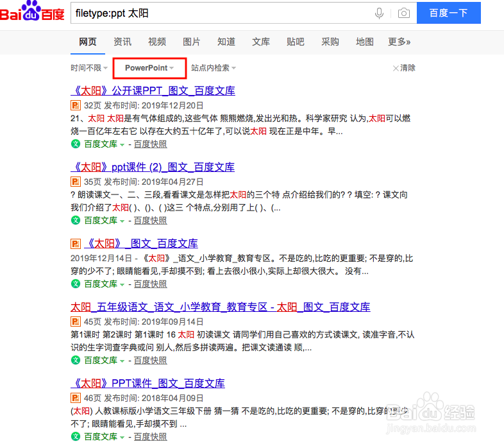Open result 《太阳》_图文_百度文库

tap(141, 244)
